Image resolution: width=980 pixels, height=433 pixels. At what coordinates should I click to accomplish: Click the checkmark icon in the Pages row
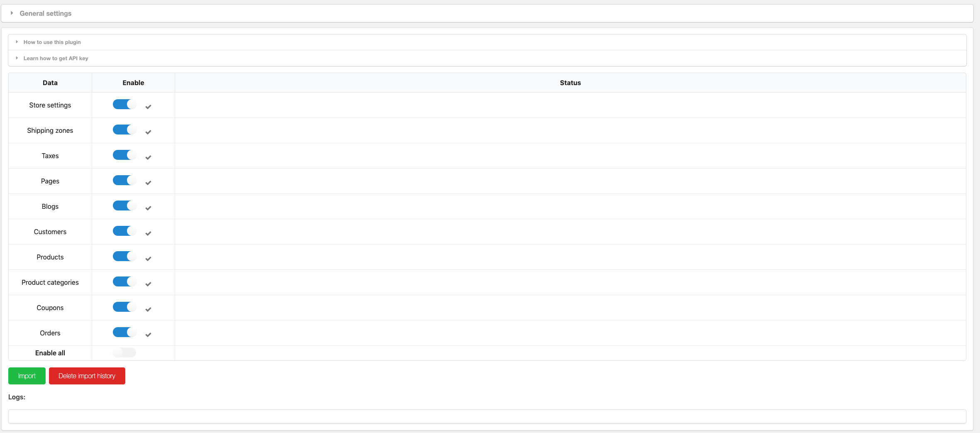click(148, 183)
